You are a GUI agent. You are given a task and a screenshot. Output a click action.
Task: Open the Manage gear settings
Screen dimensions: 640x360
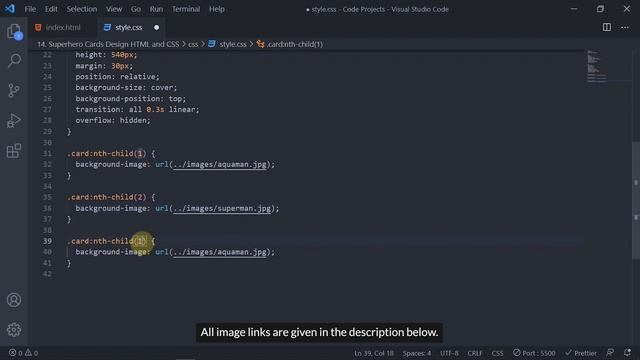[14, 329]
